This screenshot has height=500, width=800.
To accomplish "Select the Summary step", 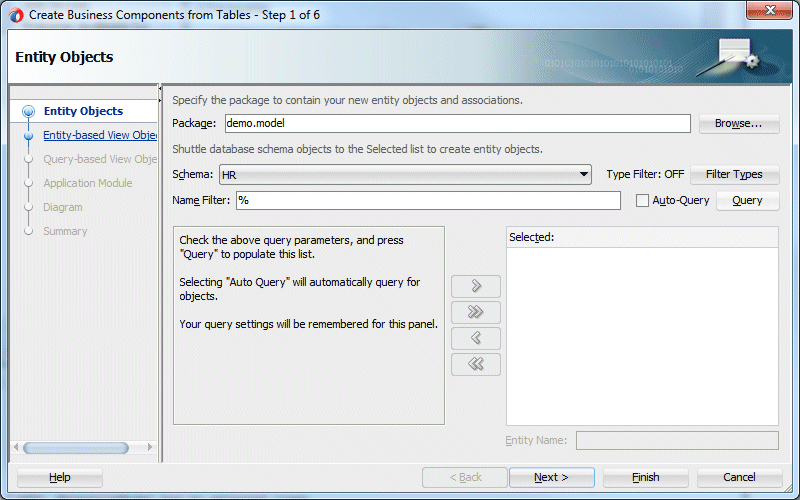I will tap(65, 231).
